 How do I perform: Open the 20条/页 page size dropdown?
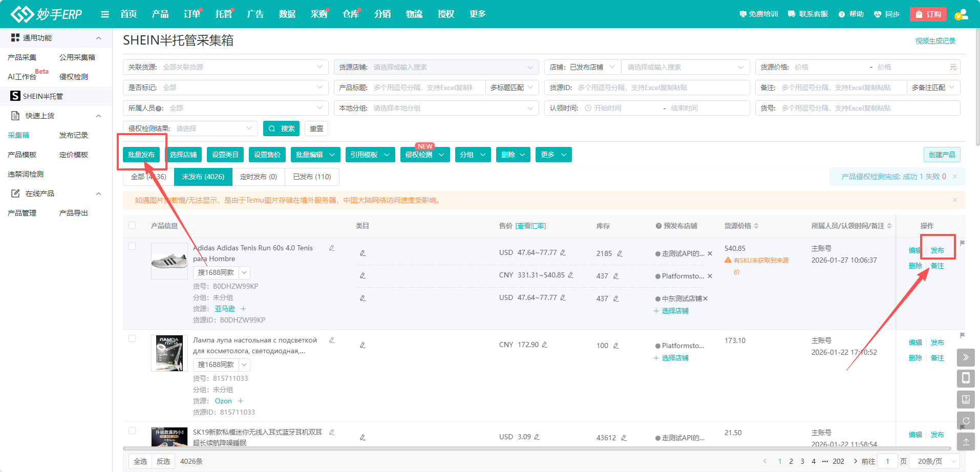pyautogui.click(x=936, y=461)
